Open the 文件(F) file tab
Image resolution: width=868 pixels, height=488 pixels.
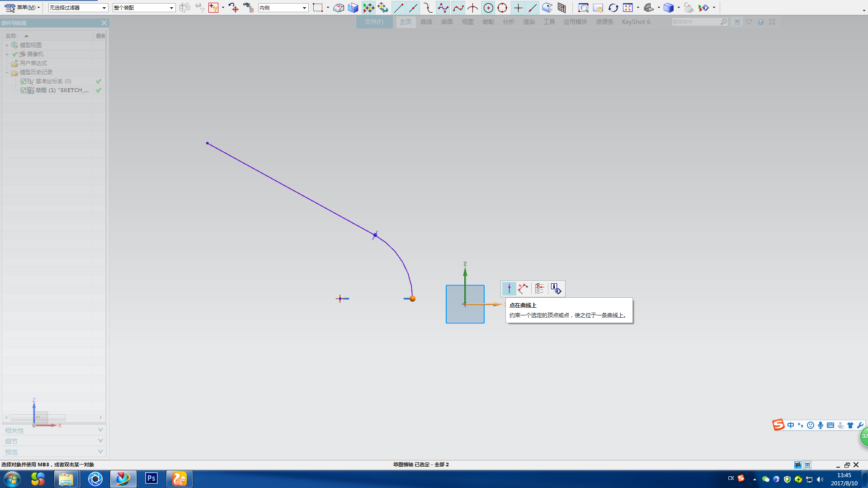(x=374, y=22)
